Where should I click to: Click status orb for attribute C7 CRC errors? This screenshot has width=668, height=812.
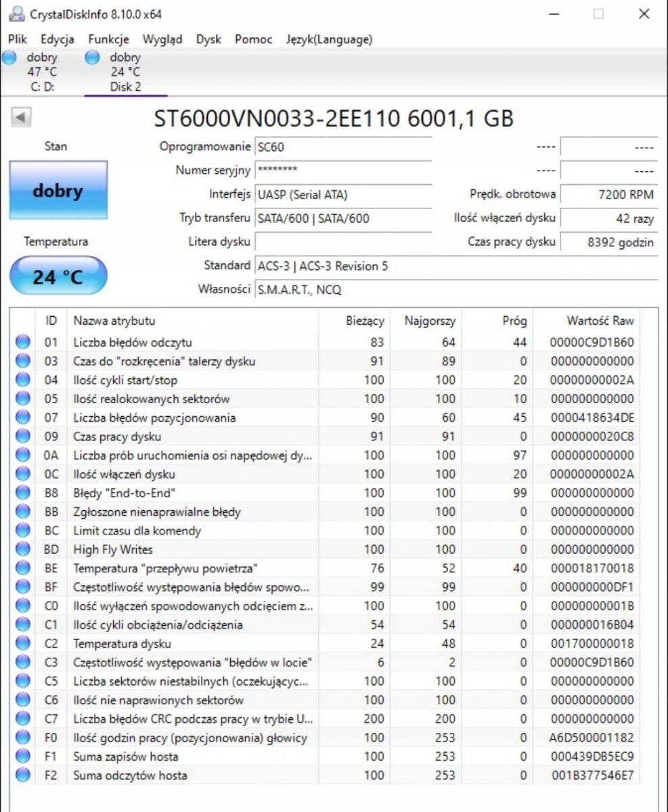[x=23, y=719]
